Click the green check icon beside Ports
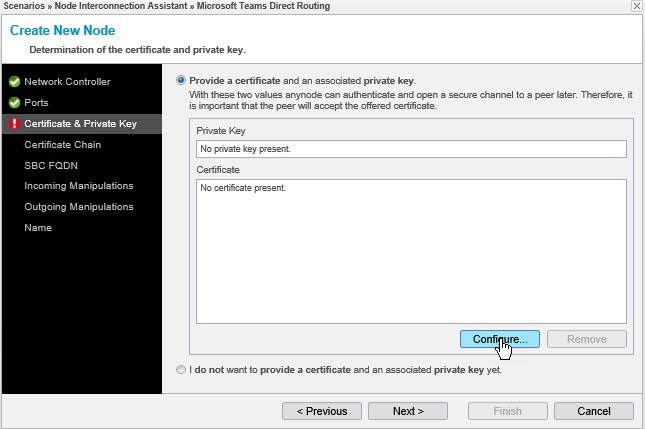The image size is (645, 429). (14, 102)
